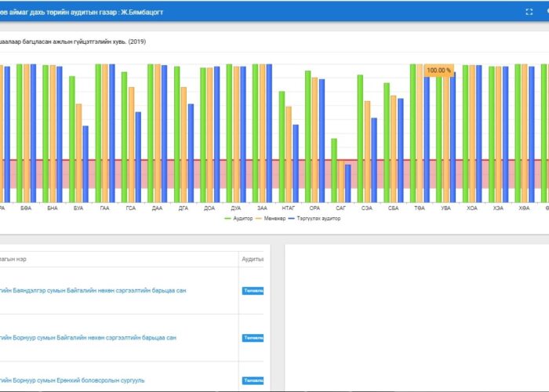The image size is (549, 392).
Task: Click the ЗАА axis label
Action: [262, 209]
